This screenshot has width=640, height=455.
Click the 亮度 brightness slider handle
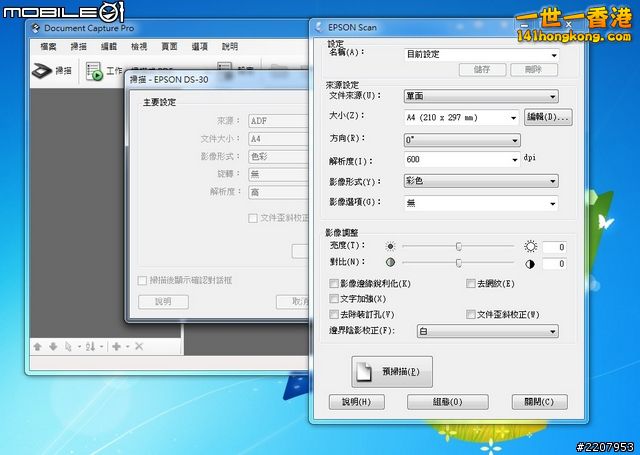click(x=458, y=246)
